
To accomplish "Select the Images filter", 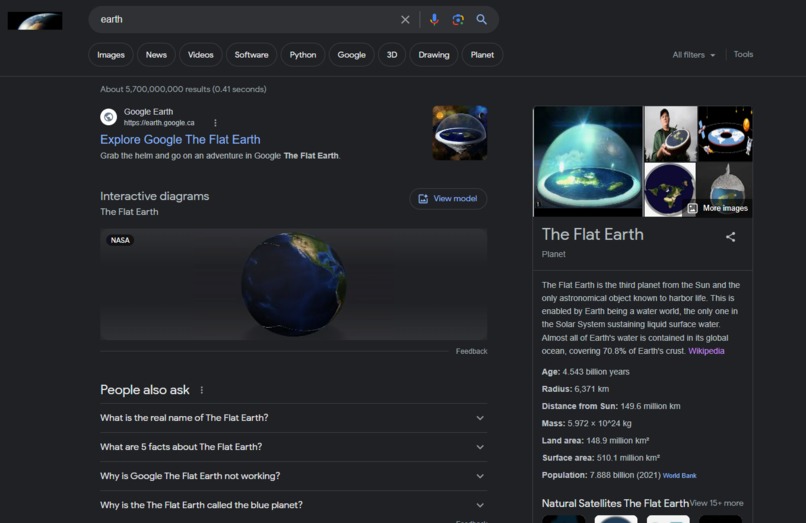I will (111, 55).
